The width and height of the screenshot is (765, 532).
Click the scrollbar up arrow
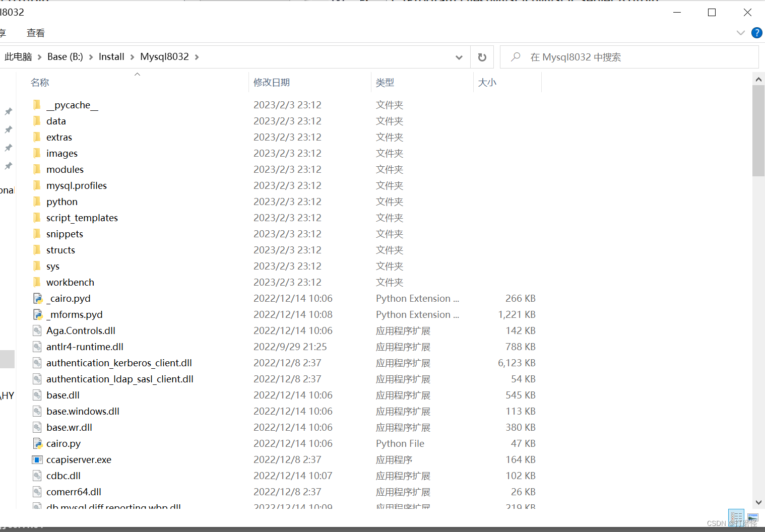click(x=758, y=79)
